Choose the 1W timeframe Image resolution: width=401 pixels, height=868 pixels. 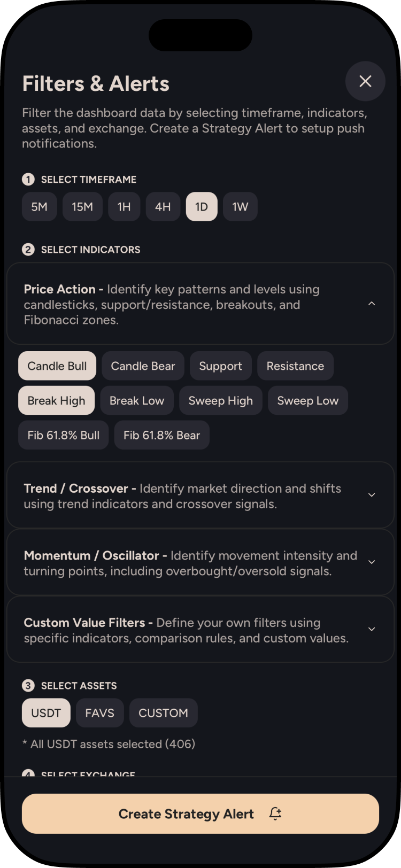click(240, 207)
